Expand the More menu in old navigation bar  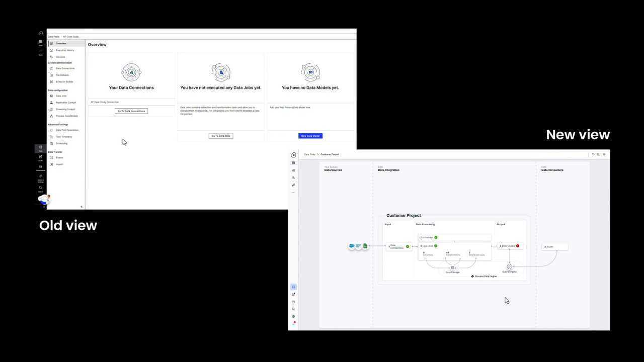pos(41,52)
